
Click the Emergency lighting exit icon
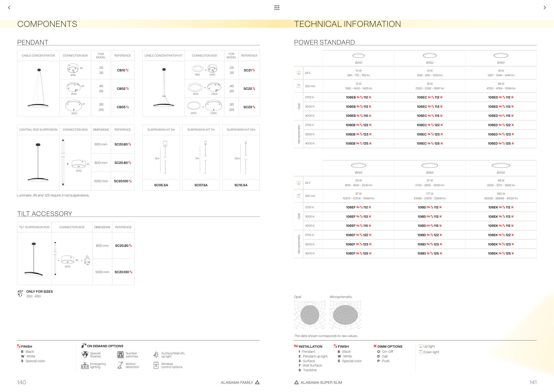[x=85, y=365]
